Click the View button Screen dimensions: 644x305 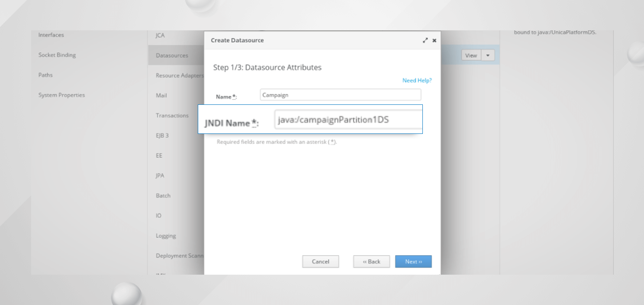point(471,55)
